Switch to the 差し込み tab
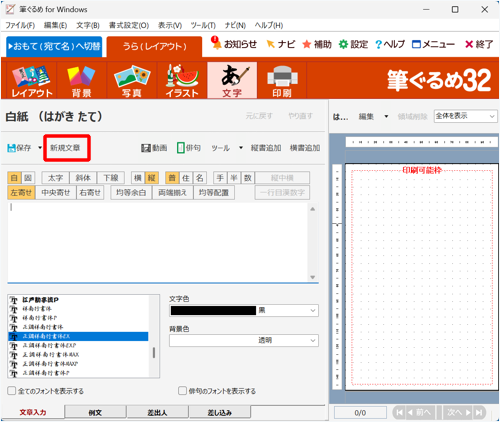Image resolution: width=500 pixels, height=422 pixels. (x=220, y=413)
